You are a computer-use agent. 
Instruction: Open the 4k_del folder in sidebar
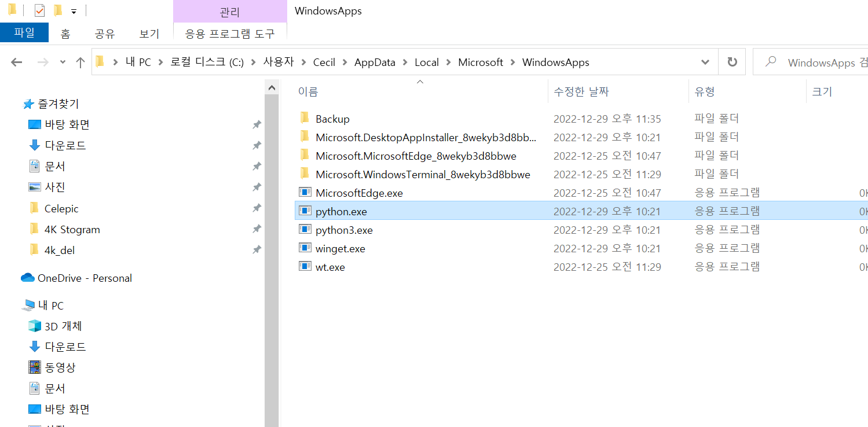tap(59, 250)
